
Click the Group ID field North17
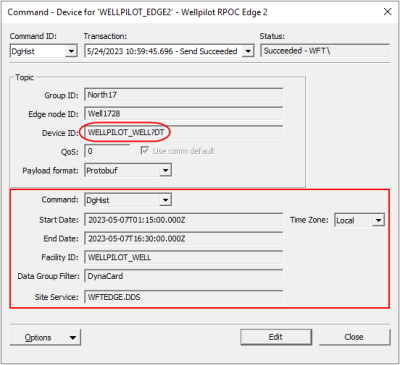tap(183, 95)
